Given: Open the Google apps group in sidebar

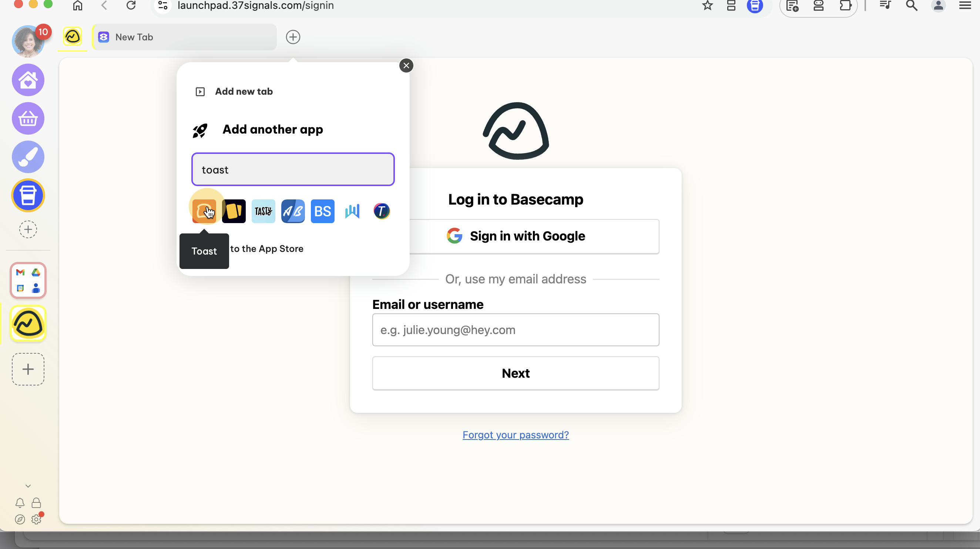Looking at the screenshot, I should tap(28, 280).
